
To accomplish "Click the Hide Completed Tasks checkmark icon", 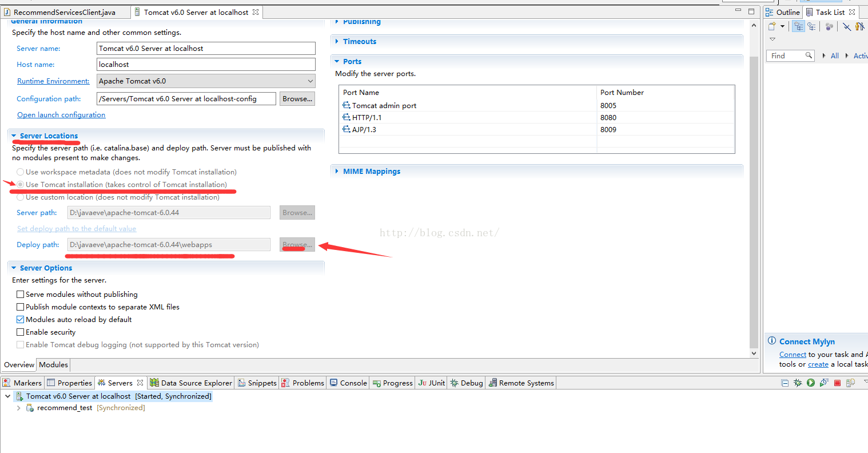I will point(847,26).
